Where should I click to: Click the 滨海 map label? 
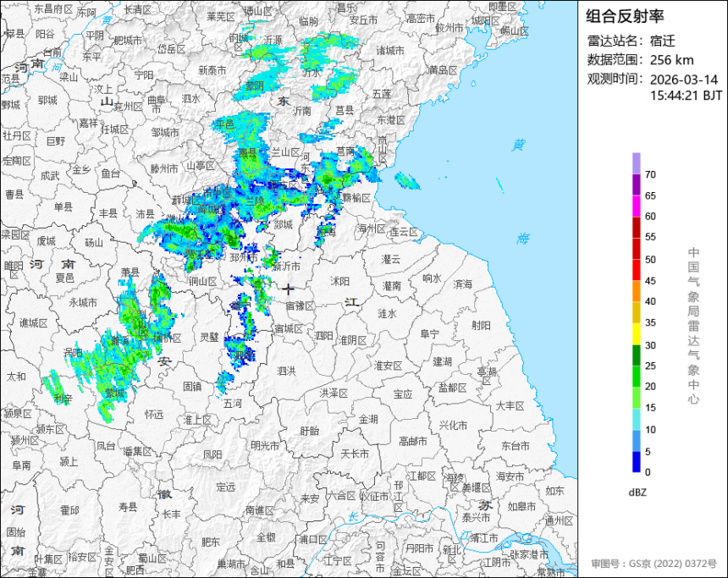462,283
